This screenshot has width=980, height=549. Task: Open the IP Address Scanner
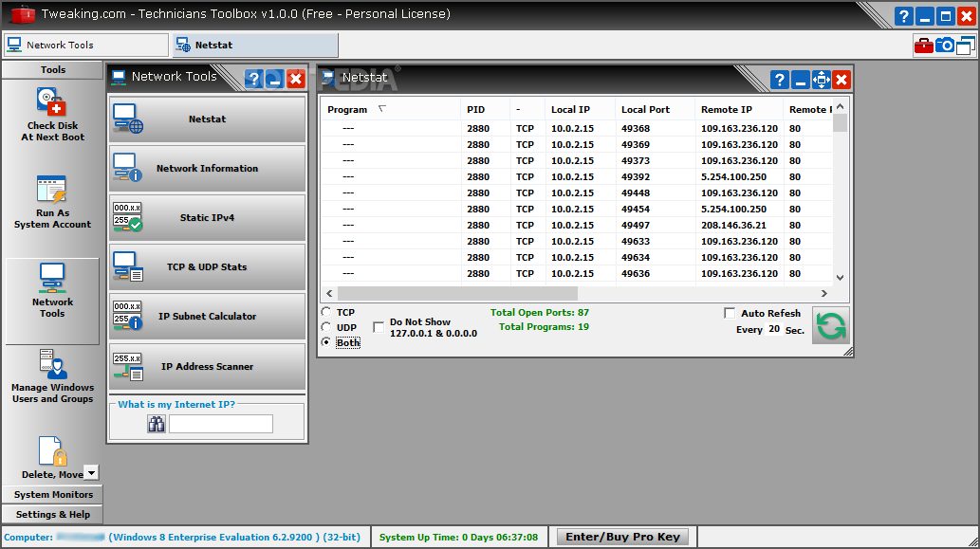208,367
